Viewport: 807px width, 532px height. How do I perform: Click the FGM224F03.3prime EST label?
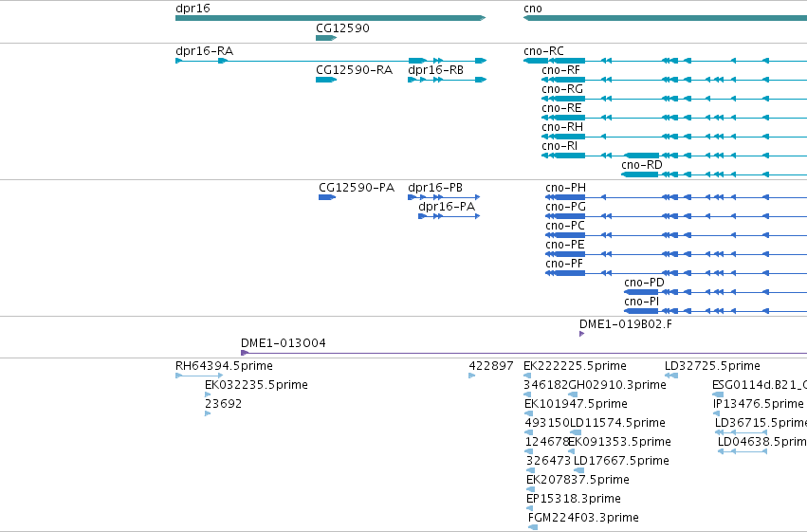tap(583, 518)
